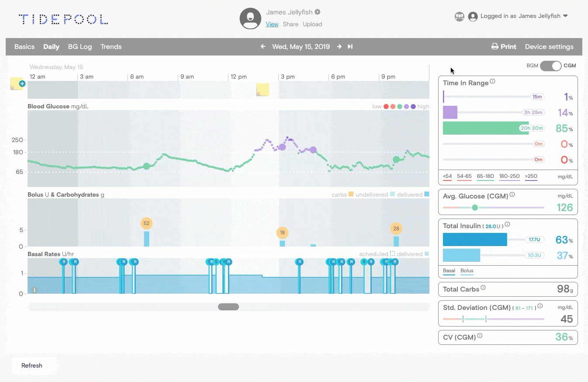Click the Upload link
This screenshot has height=382, width=588.
pos(312,24)
